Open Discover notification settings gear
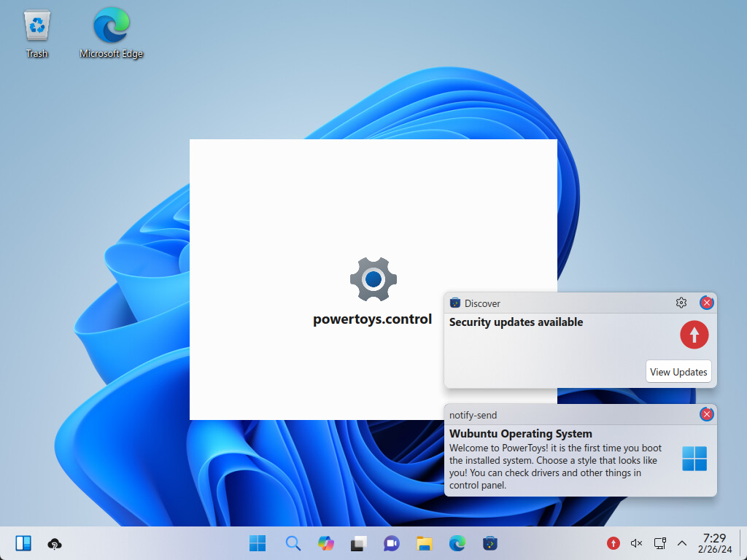 681,303
